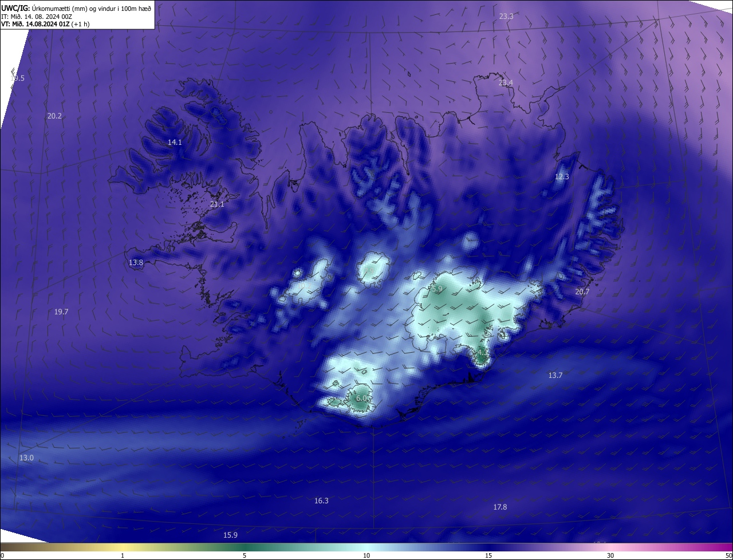Click the VT valid time line 01Z
The image size is (733, 560).
click(45, 24)
